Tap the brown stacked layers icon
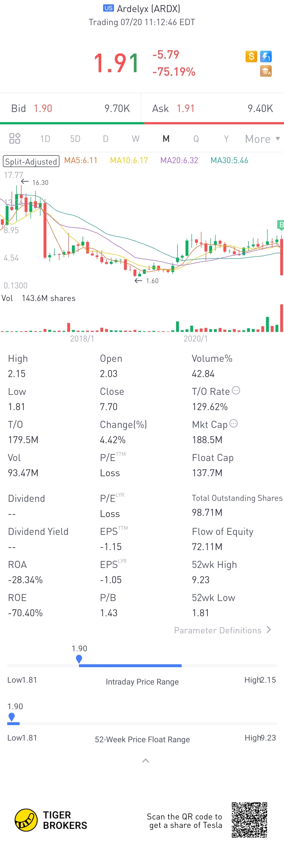This screenshot has width=284, height=868. [266, 71]
